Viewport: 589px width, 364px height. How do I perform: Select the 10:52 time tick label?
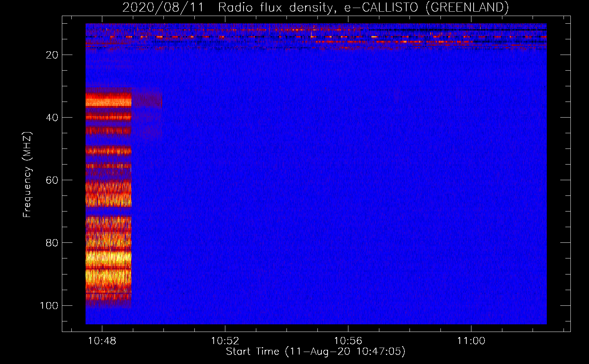coord(225,341)
